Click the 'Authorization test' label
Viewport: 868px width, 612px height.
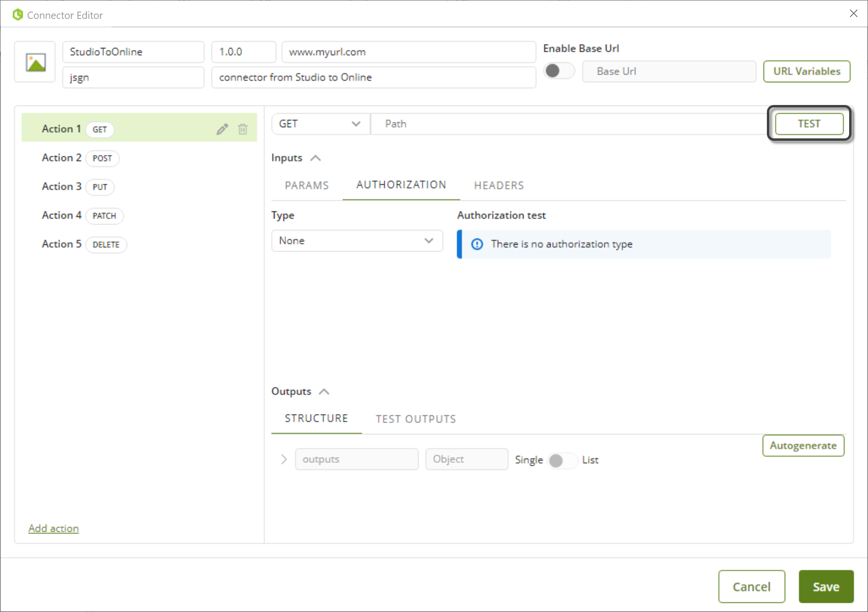coord(501,215)
